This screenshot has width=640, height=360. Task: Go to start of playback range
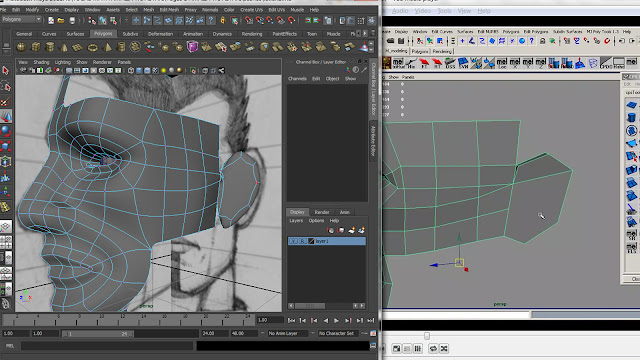[291, 321]
